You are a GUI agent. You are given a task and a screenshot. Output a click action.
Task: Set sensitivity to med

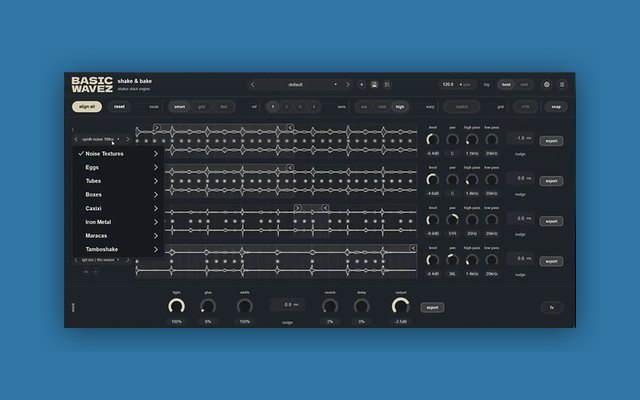click(x=382, y=107)
